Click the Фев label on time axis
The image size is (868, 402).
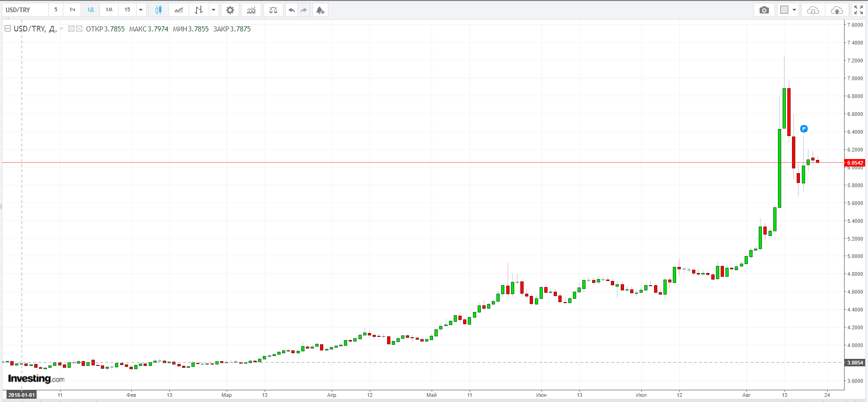click(131, 395)
